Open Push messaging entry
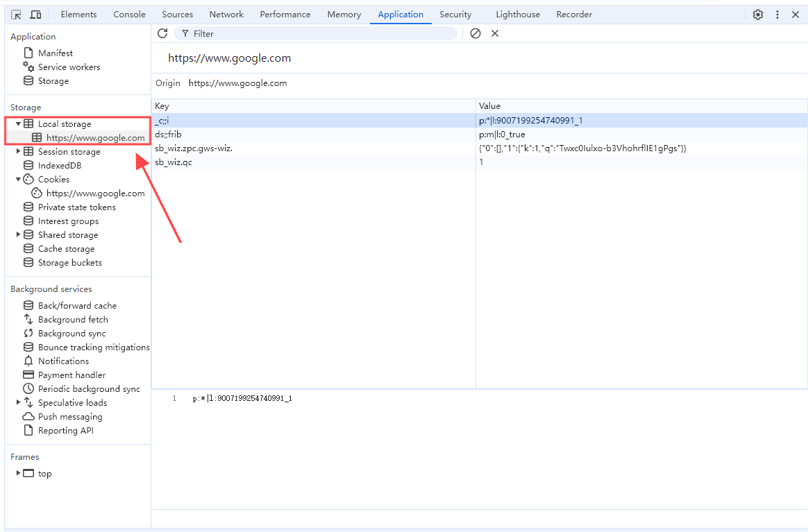 (x=70, y=417)
